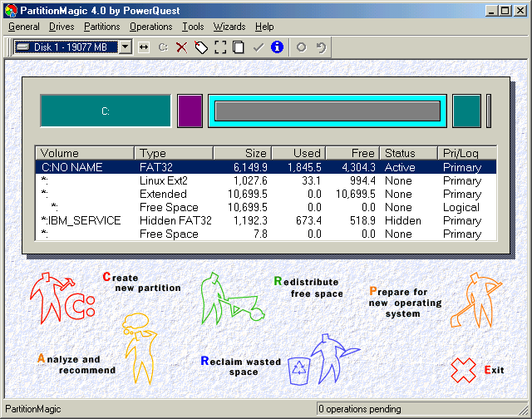Click the blue Info partition icon
532x419 pixels.
click(x=277, y=47)
